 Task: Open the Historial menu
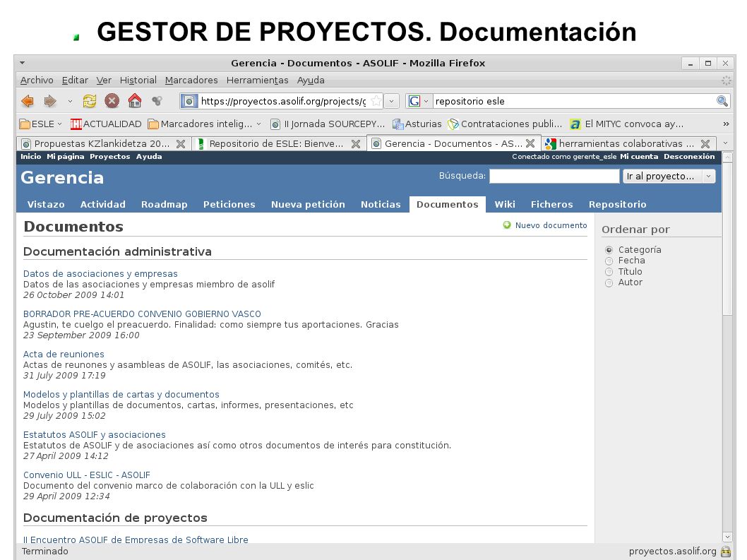tap(138, 80)
